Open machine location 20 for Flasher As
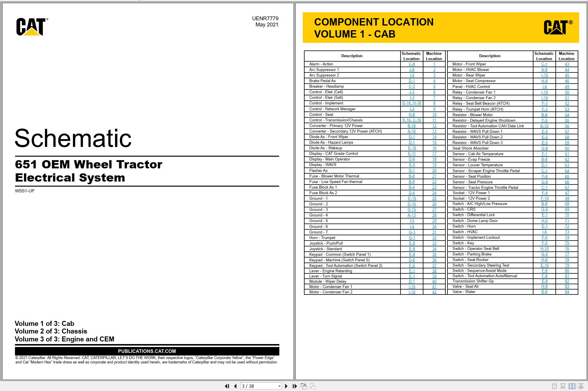 [x=434, y=170]
